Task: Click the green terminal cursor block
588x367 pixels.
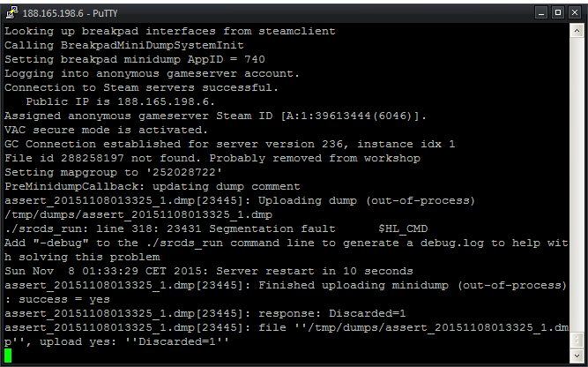Action: tap(8, 356)
